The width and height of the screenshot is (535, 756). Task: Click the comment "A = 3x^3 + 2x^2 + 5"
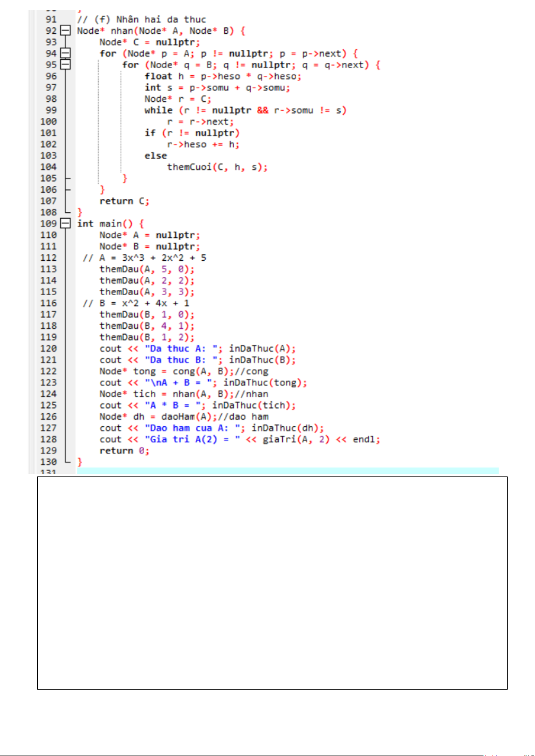pyautogui.click(x=145, y=258)
